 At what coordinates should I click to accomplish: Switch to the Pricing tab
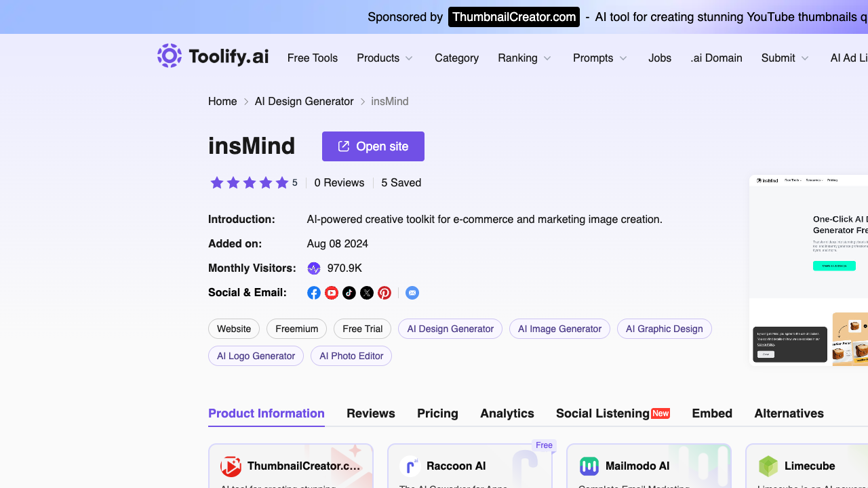[x=437, y=413]
